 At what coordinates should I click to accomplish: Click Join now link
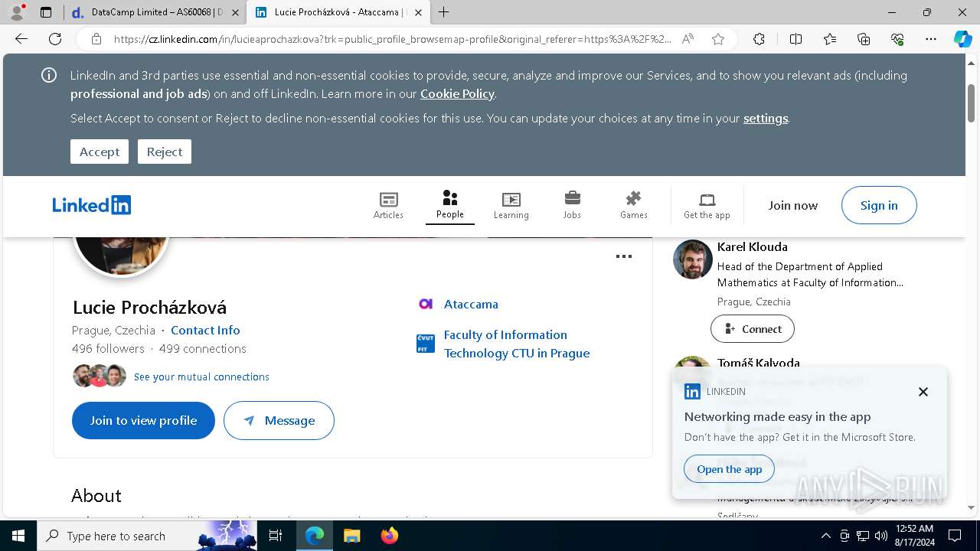(793, 205)
